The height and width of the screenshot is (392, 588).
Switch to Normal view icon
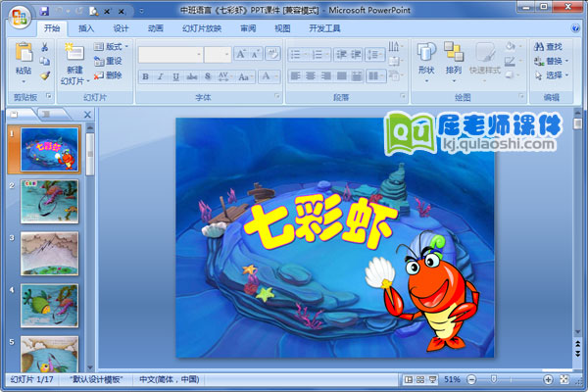tap(409, 379)
